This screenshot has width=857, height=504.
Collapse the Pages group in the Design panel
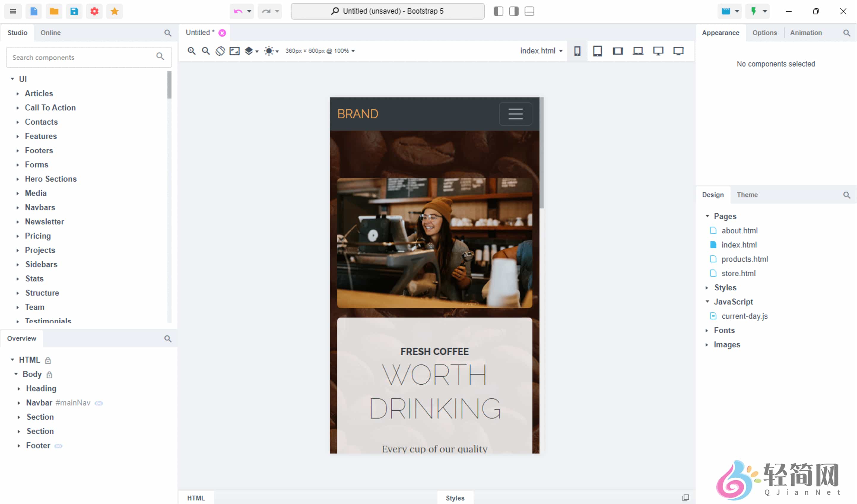pos(708,216)
